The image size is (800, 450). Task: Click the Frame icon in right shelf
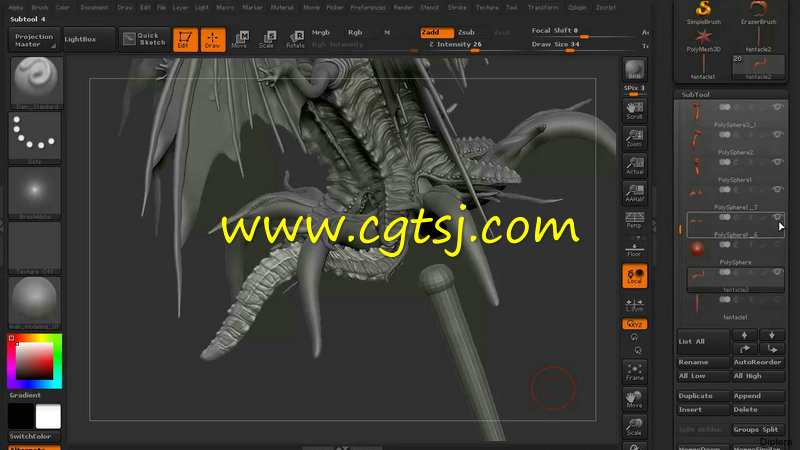pyautogui.click(x=634, y=372)
